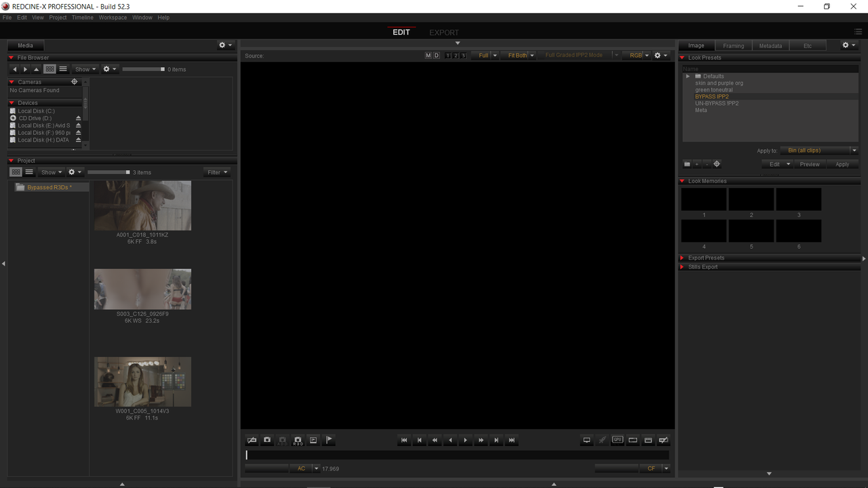Screen dimensions: 868x488
Task: Open the File Browser Show dropdown
Action: (x=85, y=69)
